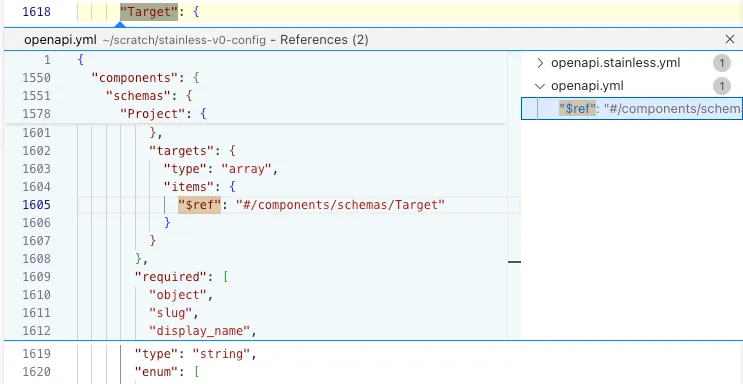Click the ~/scratch/stainless-v0-config path text

(184, 40)
